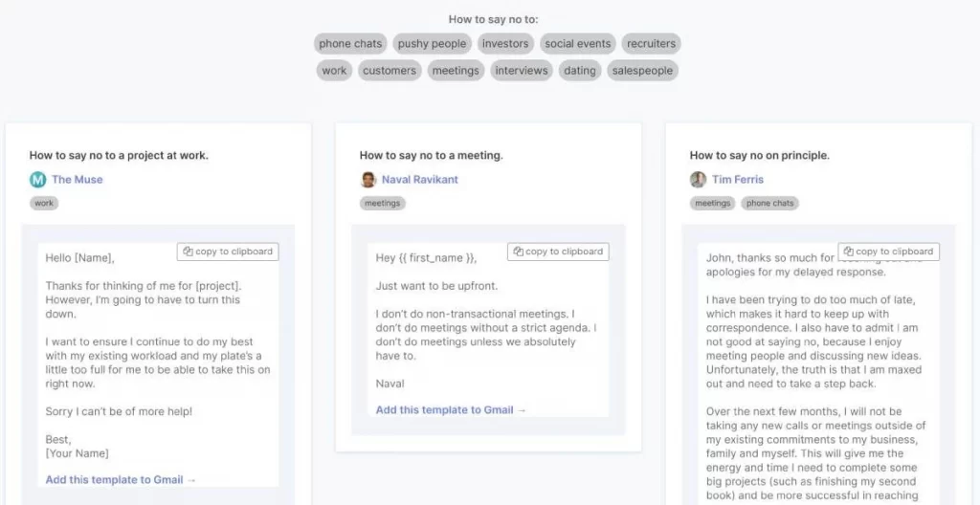Filter by the customers tag
The height and width of the screenshot is (505, 980).
(x=390, y=71)
